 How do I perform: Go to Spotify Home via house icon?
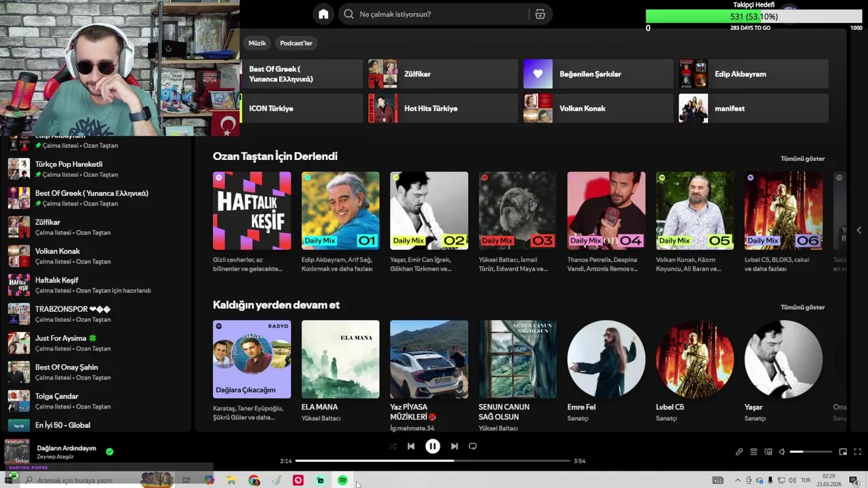(323, 14)
